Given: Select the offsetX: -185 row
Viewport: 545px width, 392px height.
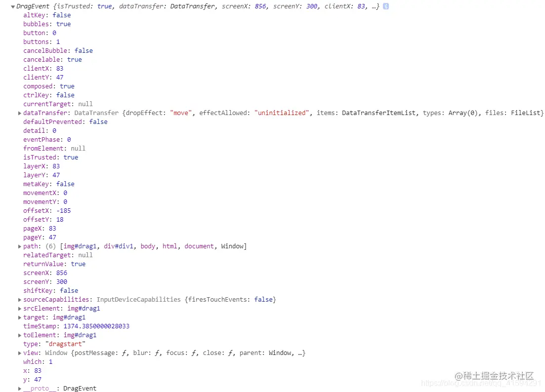Looking at the screenshot, I should point(47,211).
